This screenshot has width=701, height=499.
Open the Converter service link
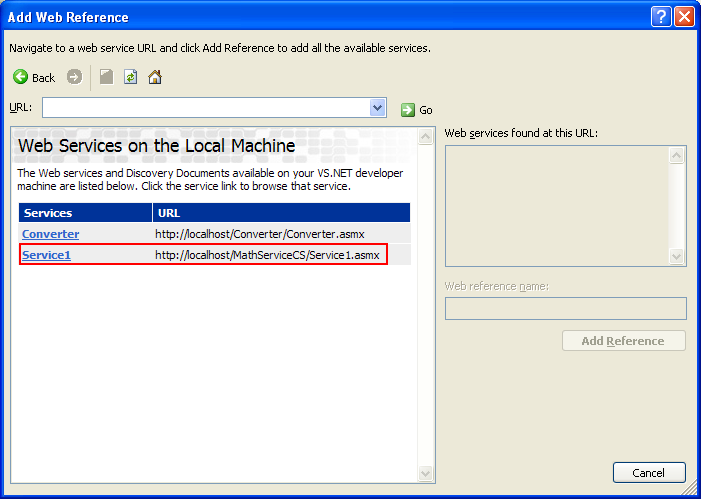(50, 234)
